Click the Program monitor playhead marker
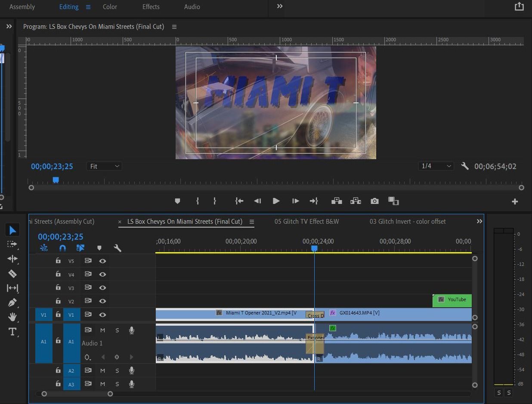532x404 pixels. pyautogui.click(x=56, y=180)
